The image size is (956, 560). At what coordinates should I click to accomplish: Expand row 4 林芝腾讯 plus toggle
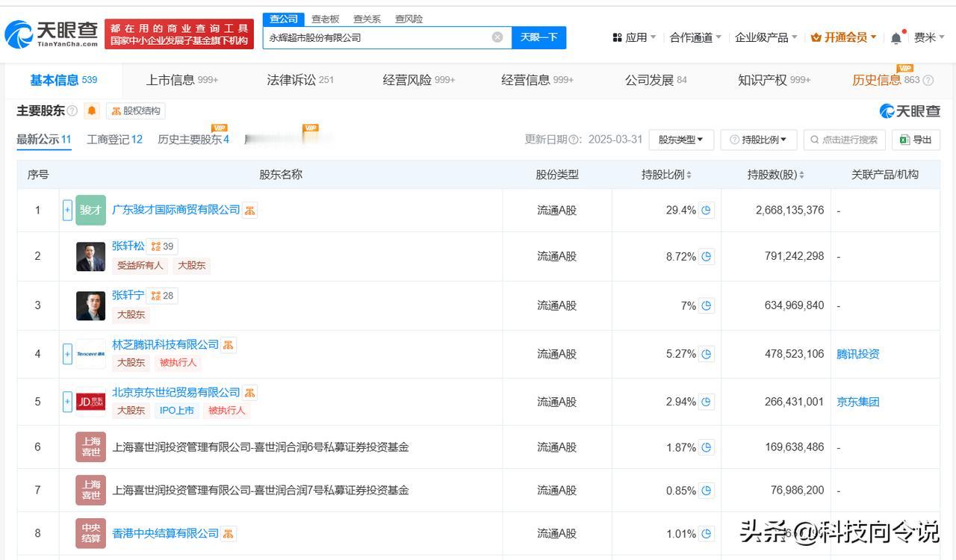(x=67, y=354)
